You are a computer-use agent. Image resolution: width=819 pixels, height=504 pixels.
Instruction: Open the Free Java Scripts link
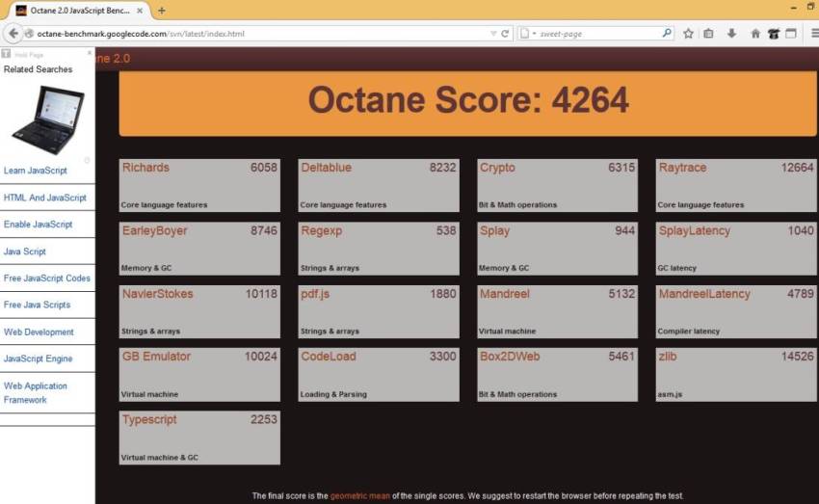pos(37,305)
